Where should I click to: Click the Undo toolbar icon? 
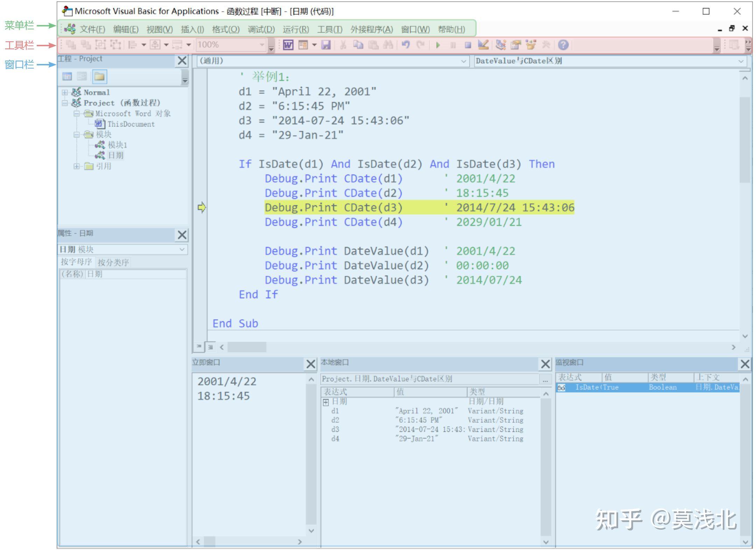pyautogui.click(x=406, y=45)
